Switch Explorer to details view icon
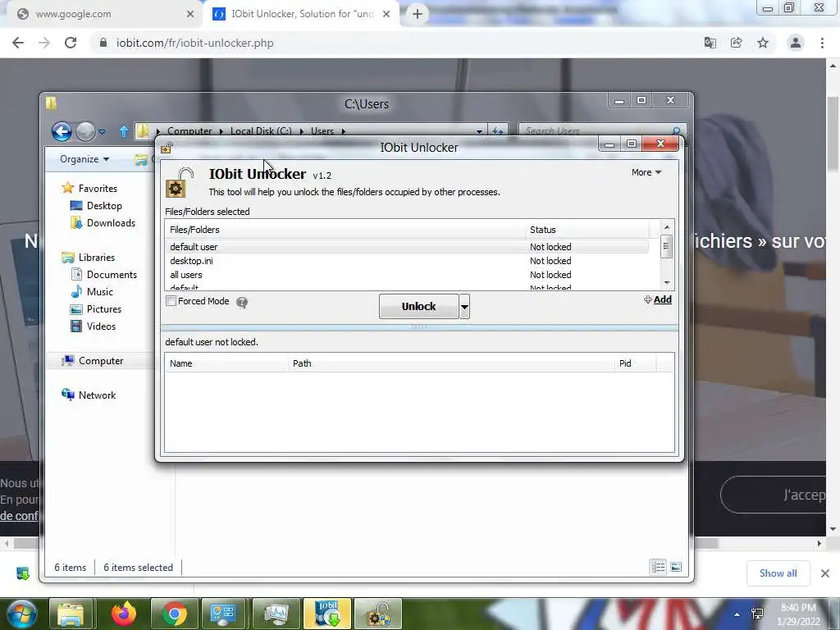Screen dimensions: 840x630 tap(658, 567)
